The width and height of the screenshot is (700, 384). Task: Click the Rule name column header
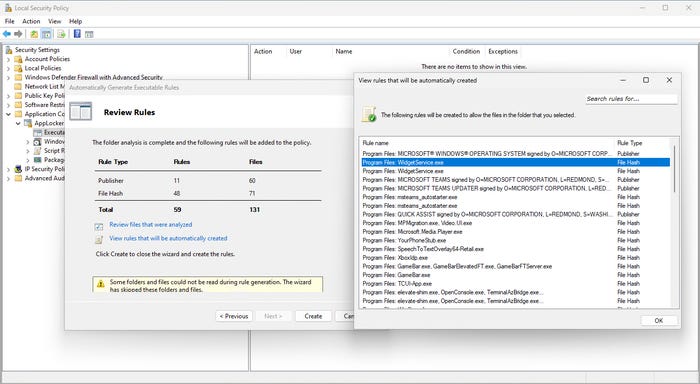(x=488, y=143)
